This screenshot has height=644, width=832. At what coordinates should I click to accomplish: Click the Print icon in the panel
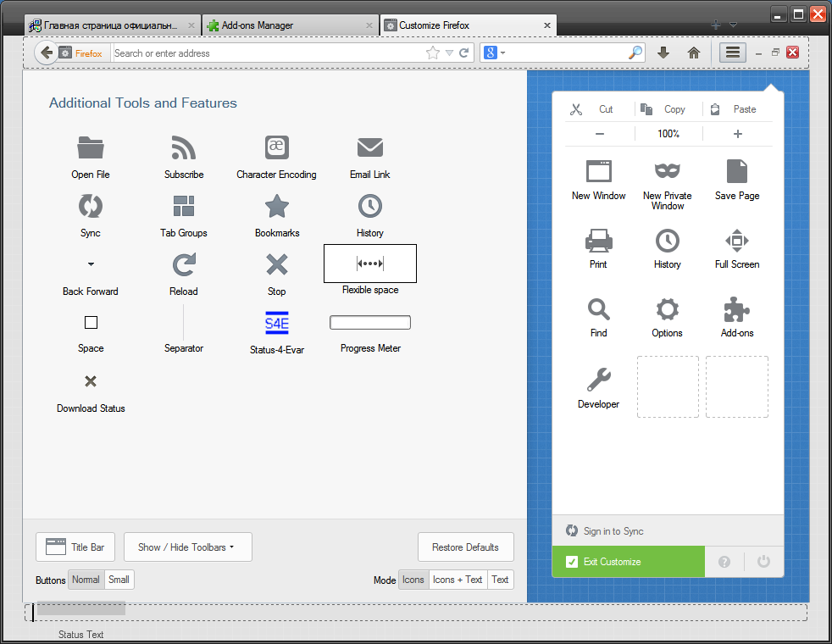pyautogui.click(x=598, y=241)
